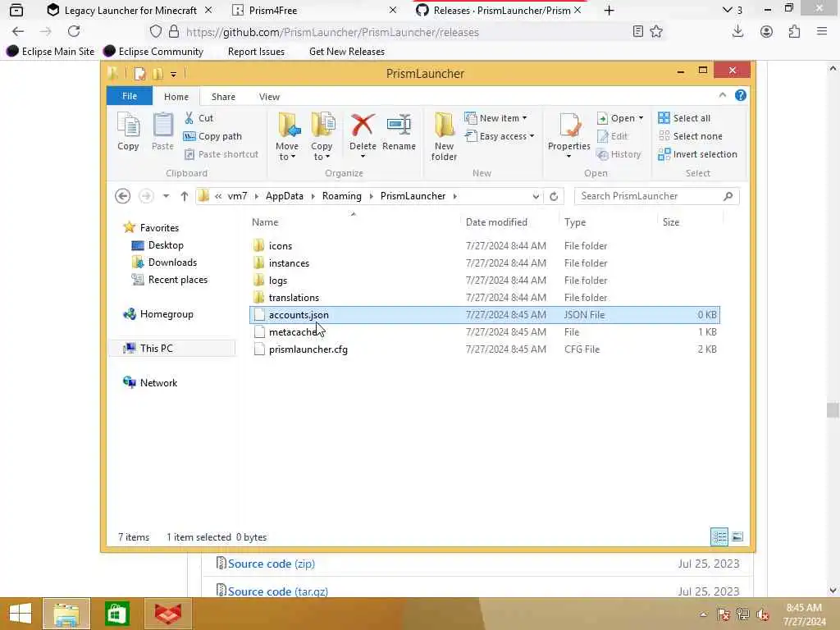Open Get New Releases bookmark
The width and height of the screenshot is (840, 630).
pos(347,52)
